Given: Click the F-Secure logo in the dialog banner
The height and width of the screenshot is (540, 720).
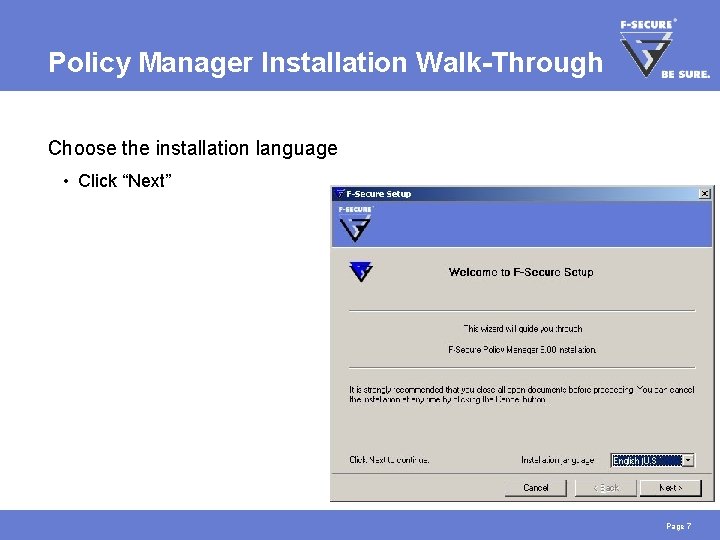Looking at the screenshot, I should click(x=355, y=224).
